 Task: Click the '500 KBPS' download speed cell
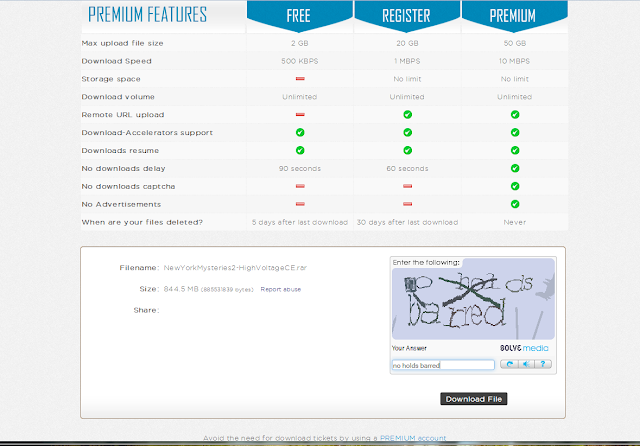point(300,61)
